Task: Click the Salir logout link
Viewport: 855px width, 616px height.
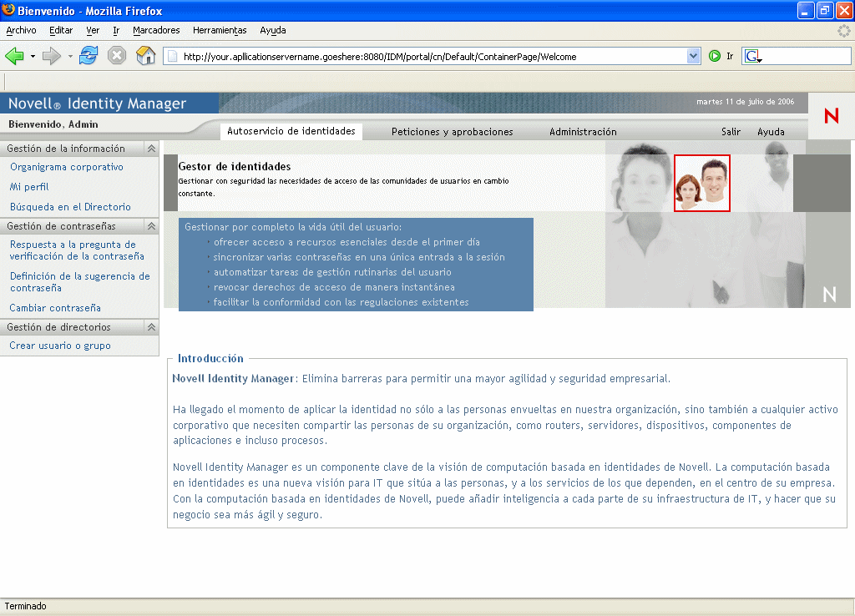Action: click(731, 132)
